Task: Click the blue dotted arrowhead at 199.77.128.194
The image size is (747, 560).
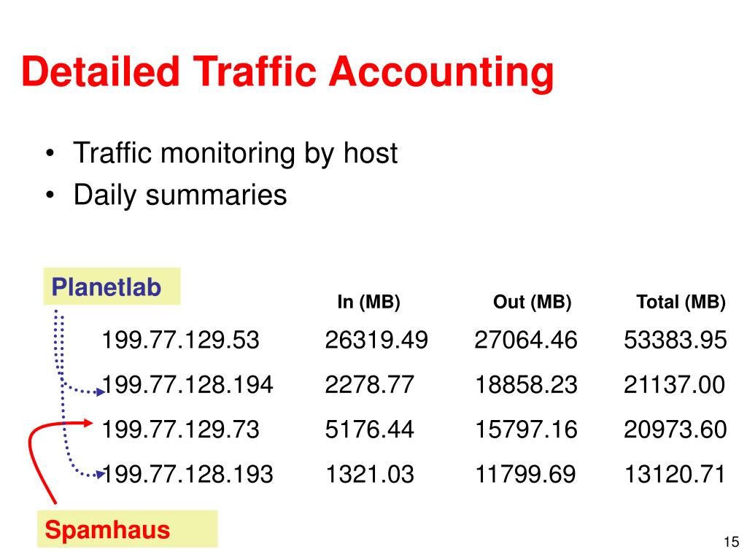Action: (101, 392)
